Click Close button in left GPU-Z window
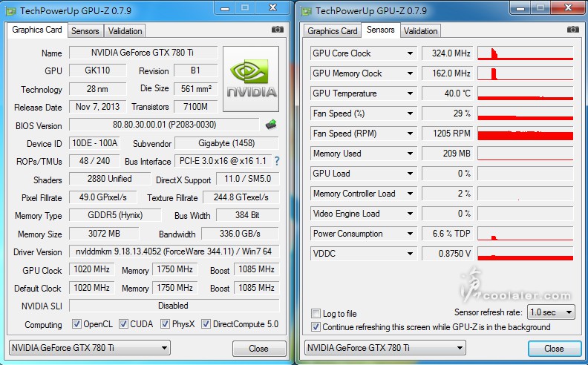The image size is (588, 365). click(259, 349)
